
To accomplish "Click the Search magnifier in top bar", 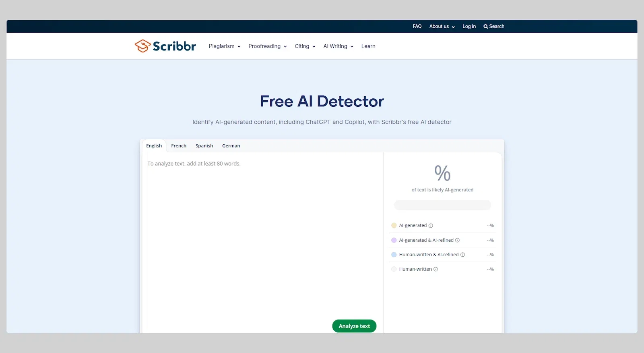I will tap(486, 27).
